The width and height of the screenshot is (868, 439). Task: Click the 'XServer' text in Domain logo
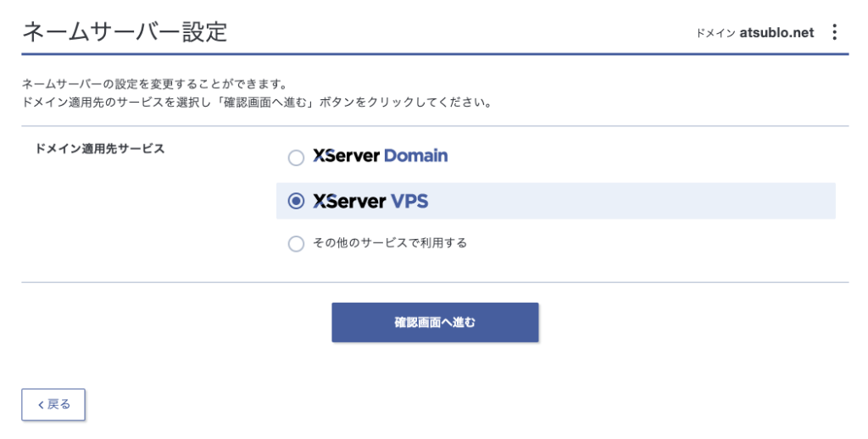coord(346,157)
